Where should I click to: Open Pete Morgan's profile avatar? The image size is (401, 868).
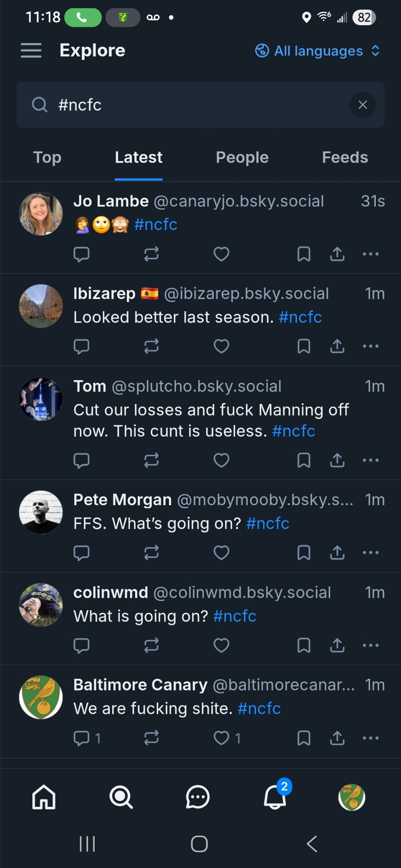(41, 512)
